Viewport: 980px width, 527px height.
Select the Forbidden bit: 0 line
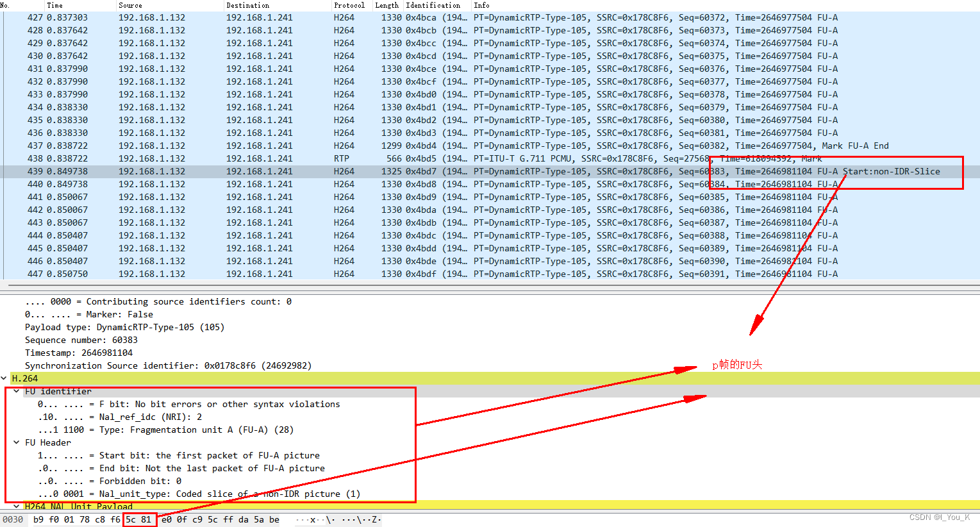pos(110,481)
